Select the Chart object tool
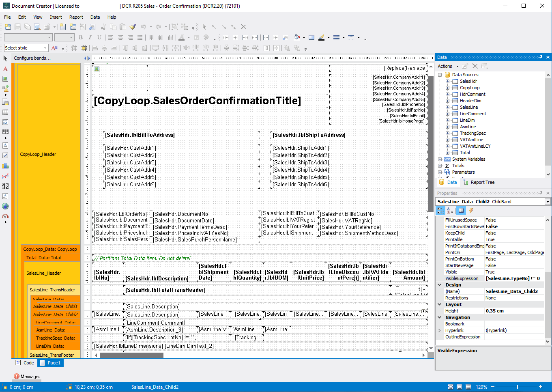 click(5, 166)
